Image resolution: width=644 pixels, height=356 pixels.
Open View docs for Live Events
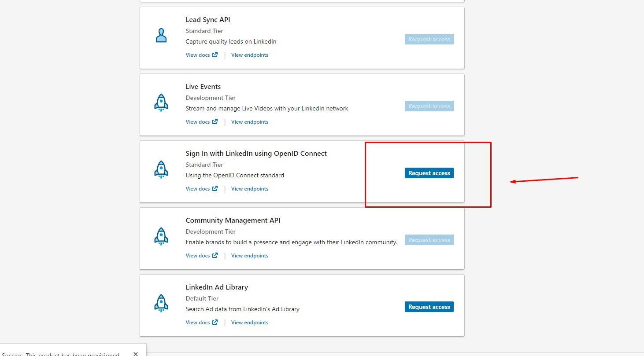(202, 122)
